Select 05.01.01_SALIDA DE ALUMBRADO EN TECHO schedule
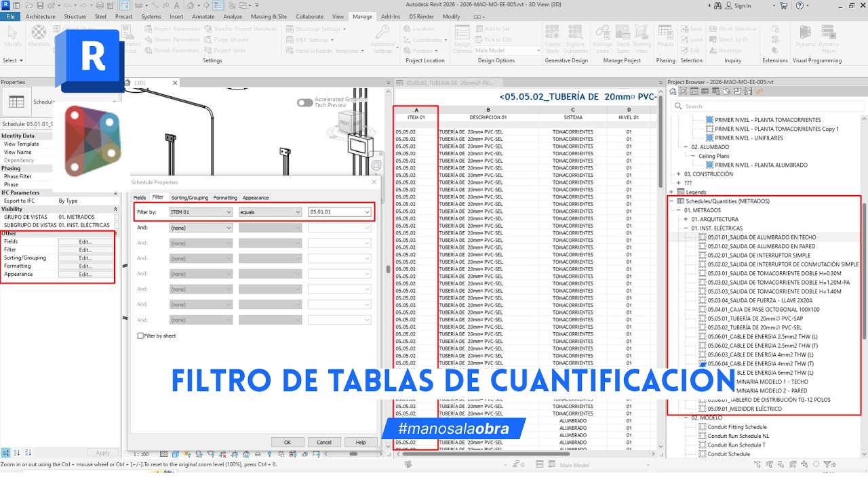Screen dimensions: 868x488 pyautogui.click(x=762, y=237)
